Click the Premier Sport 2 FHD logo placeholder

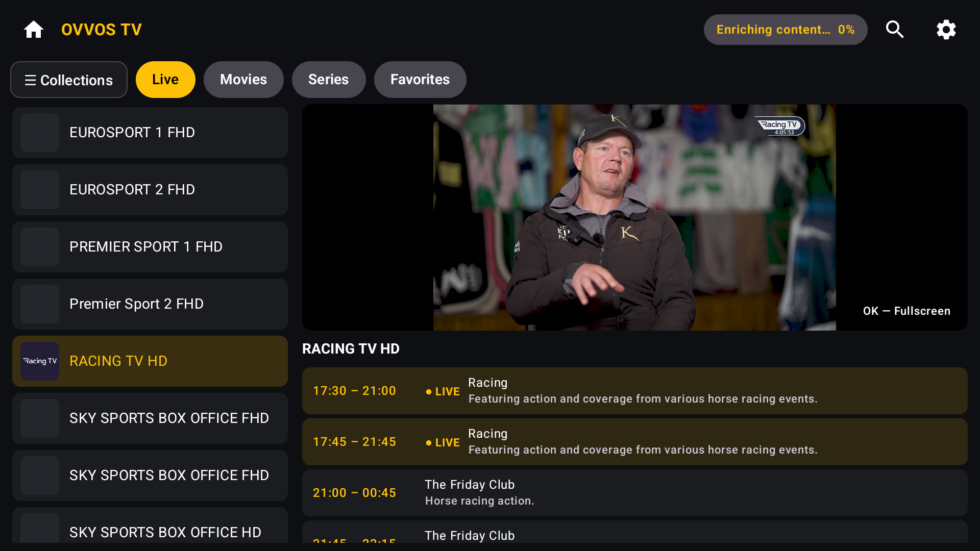tap(40, 304)
